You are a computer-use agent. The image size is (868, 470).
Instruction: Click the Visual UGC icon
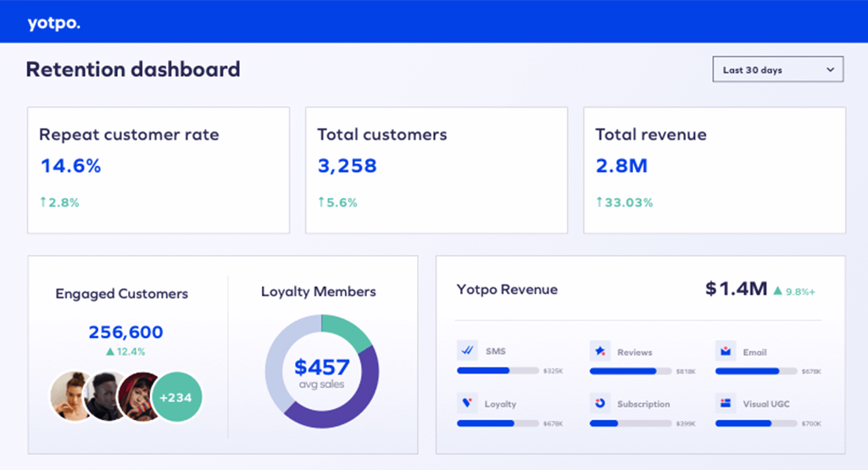(x=725, y=402)
